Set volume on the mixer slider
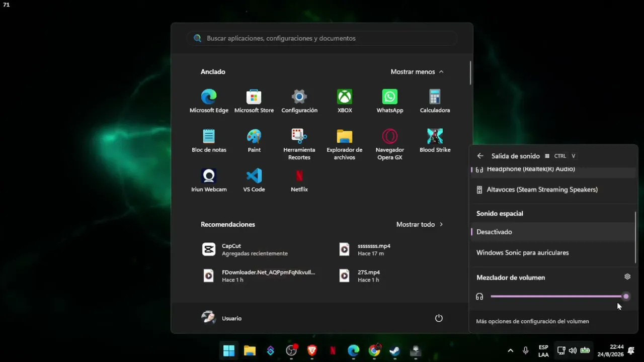The image size is (644, 362). 558,296
